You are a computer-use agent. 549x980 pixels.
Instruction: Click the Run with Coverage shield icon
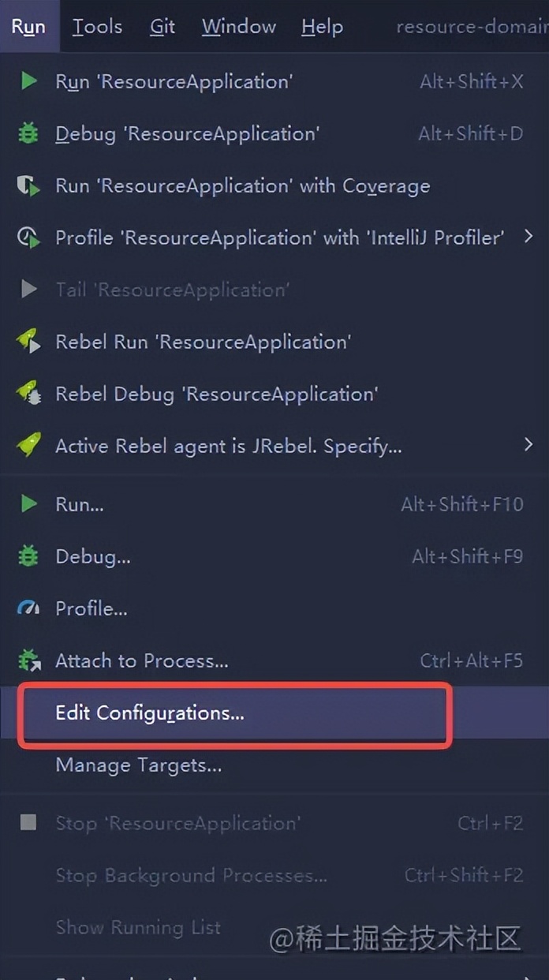[28, 185]
